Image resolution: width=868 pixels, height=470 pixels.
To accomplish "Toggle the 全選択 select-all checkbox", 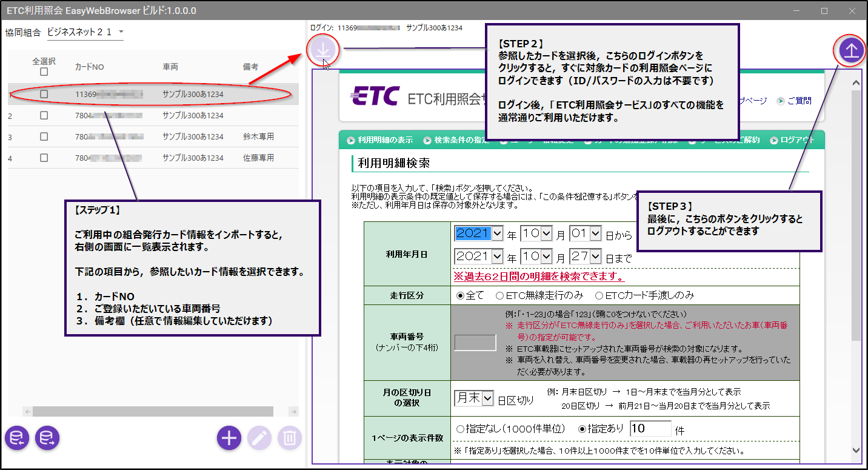I will click(x=44, y=72).
